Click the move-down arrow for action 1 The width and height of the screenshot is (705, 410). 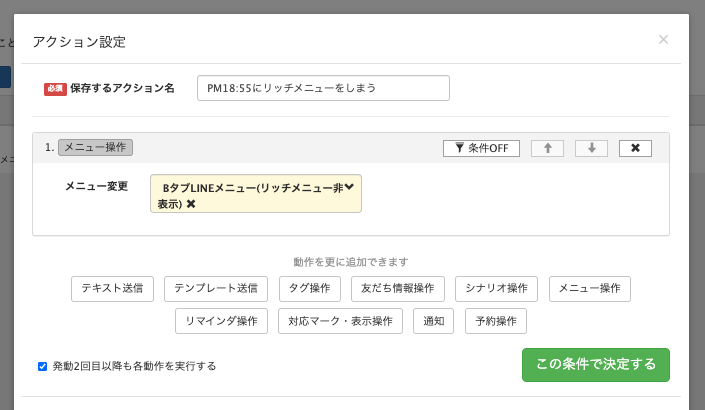pyautogui.click(x=591, y=148)
